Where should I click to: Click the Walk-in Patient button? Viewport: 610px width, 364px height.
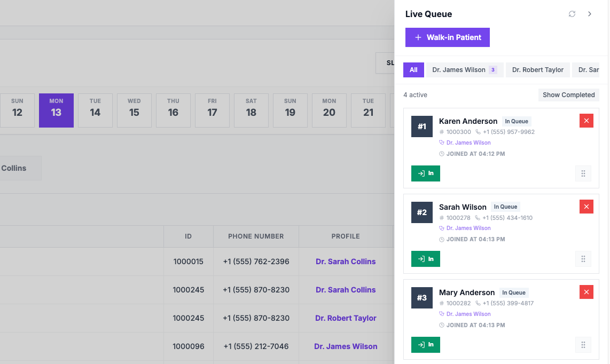[x=447, y=37]
